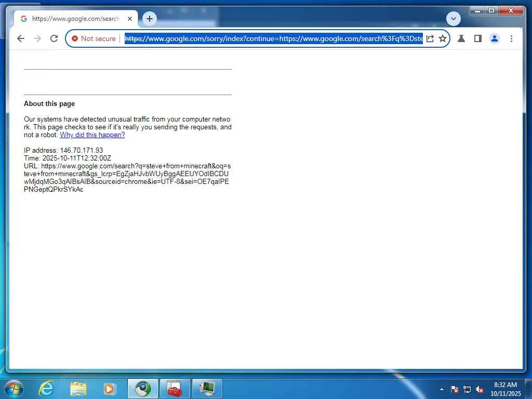Screen dimensions: 532x399
Task: Open the tab search dropdown
Action: click(453, 19)
